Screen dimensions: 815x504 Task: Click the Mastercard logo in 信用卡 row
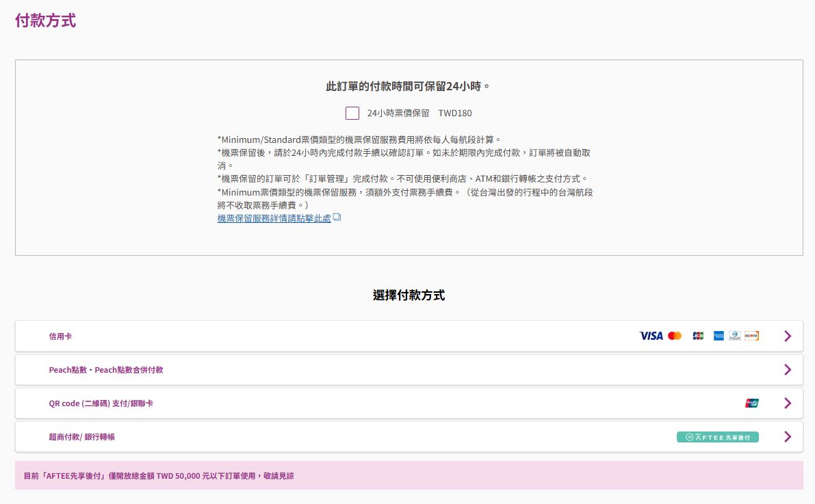tap(675, 336)
